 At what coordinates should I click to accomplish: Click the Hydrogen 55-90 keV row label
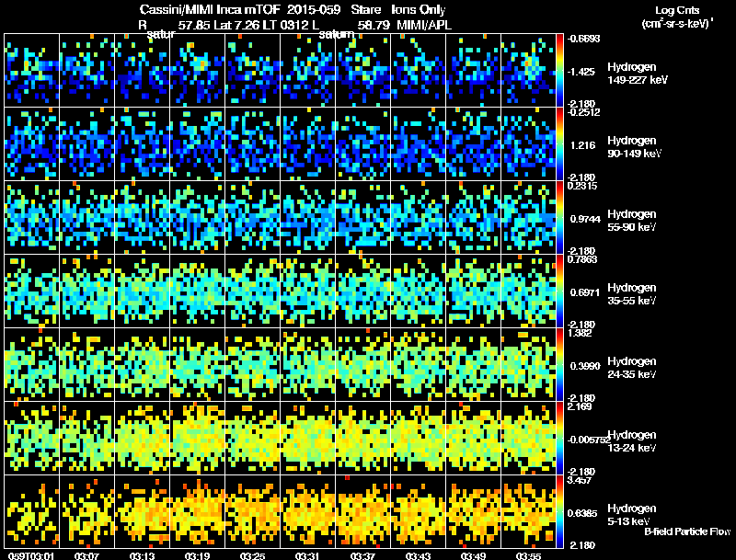click(632, 221)
